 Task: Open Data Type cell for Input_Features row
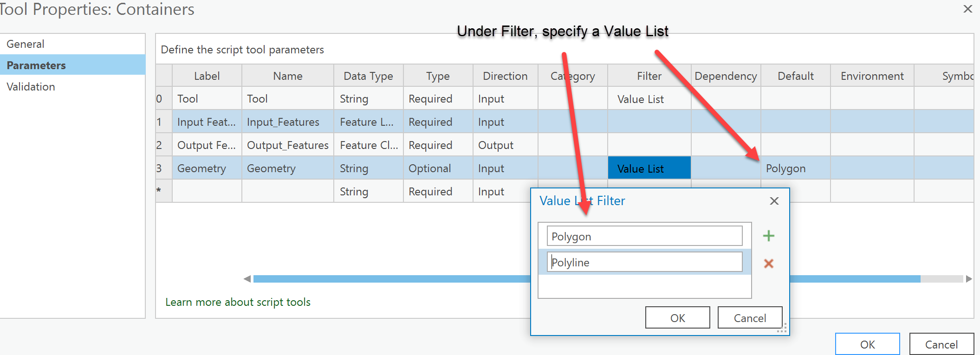coord(368,122)
